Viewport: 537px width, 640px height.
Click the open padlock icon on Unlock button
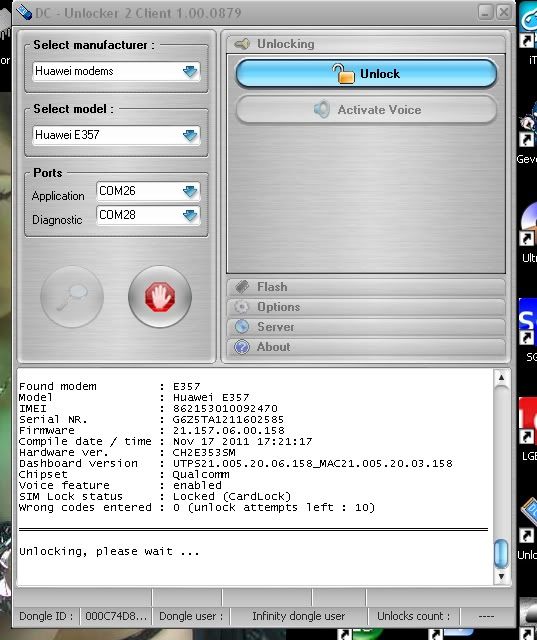pyautogui.click(x=343, y=73)
